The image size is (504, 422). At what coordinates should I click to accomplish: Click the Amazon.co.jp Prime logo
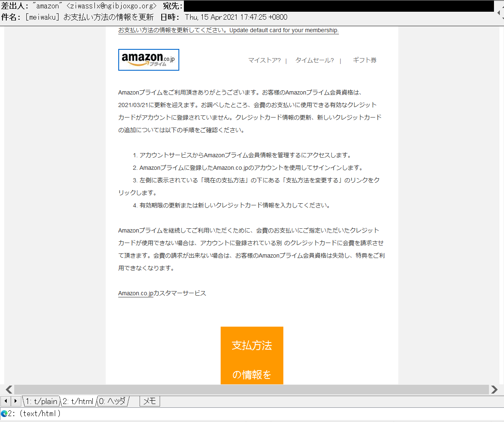(149, 60)
